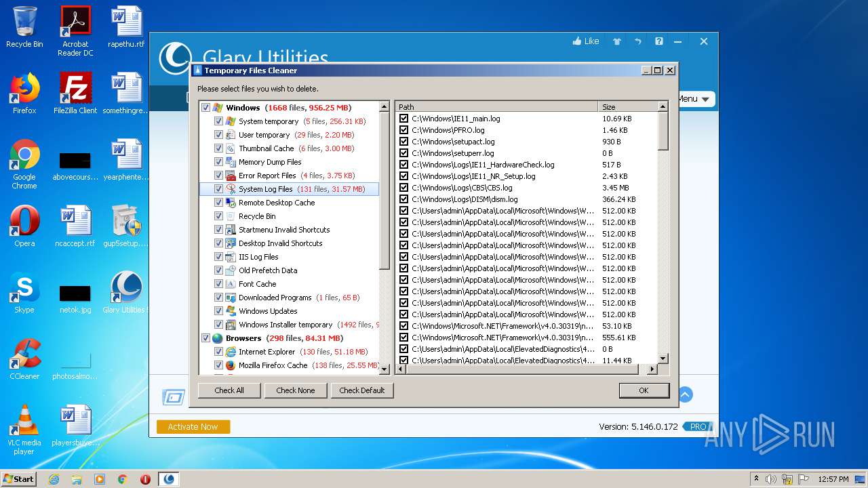Click the tree vertical scrollbar thumb
This screenshot has height=488, width=868.
click(384, 191)
